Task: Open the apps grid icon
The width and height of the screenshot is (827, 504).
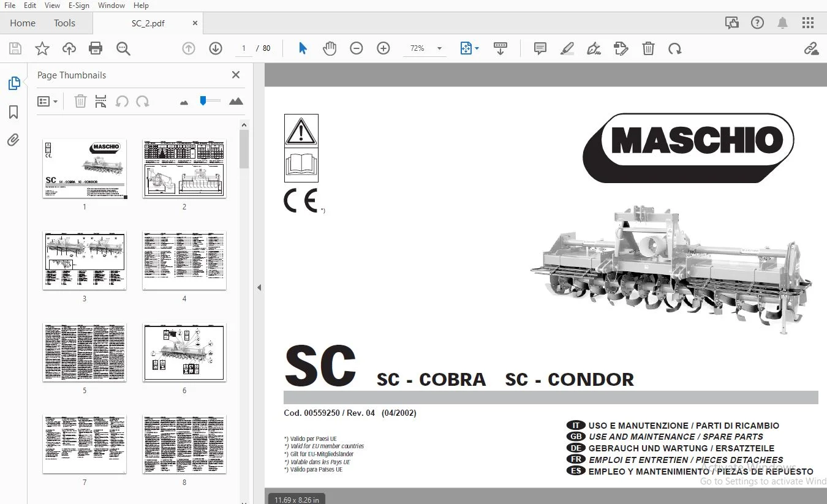Action: tap(808, 23)
